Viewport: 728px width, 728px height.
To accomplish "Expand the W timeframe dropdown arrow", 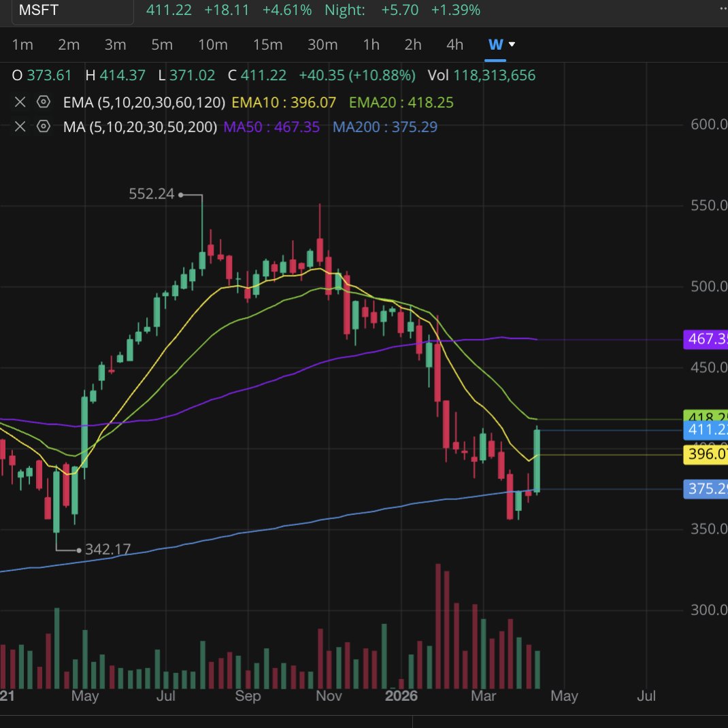I will (x=512, y=45).
